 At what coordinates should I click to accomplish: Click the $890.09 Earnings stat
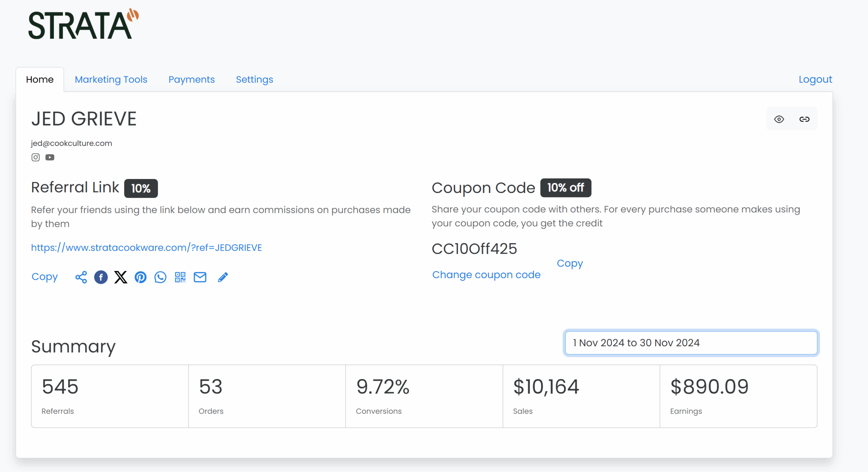pyautogui.click(x=738, y=396)
